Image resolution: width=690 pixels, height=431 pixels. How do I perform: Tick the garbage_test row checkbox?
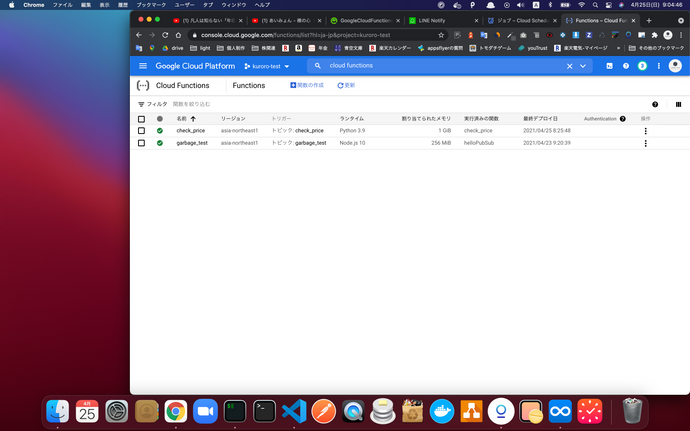(x=142, y=143)
